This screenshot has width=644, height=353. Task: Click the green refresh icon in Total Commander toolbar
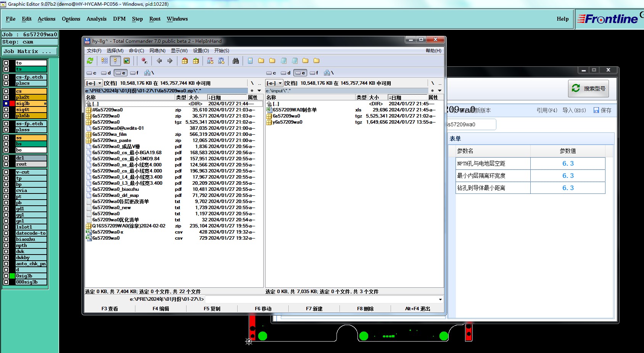(x=90, y=61)
